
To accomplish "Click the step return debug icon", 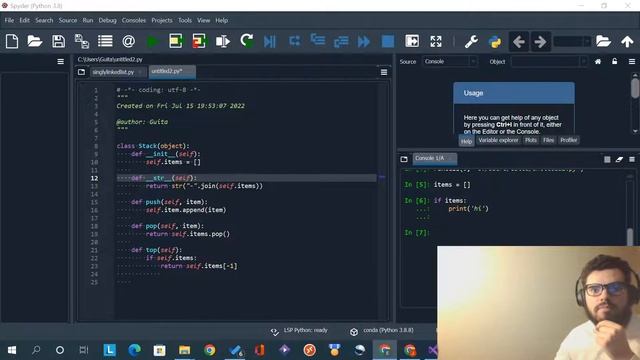I will point(341,41).
